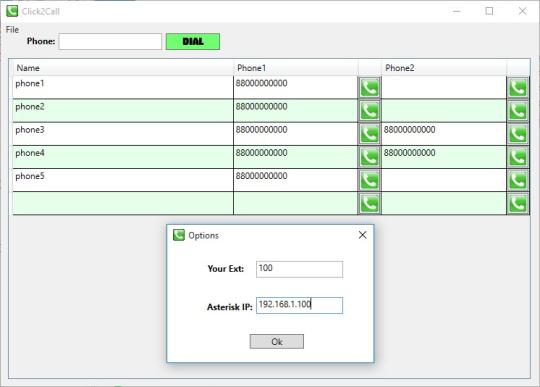Viewport: 540px width, 387px height.
Task: Click empty Phone2 cell in phone1 row
Action: [x=444, y=87]
